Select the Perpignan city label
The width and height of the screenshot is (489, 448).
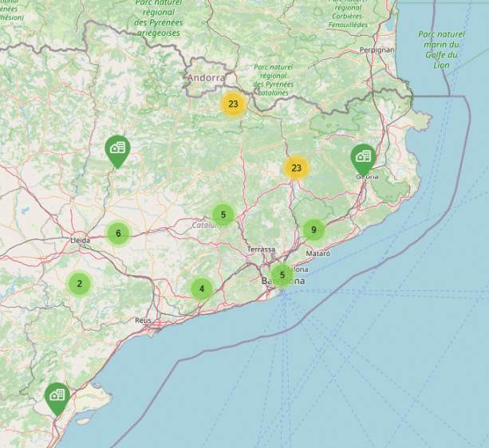[x=377, y=49]
